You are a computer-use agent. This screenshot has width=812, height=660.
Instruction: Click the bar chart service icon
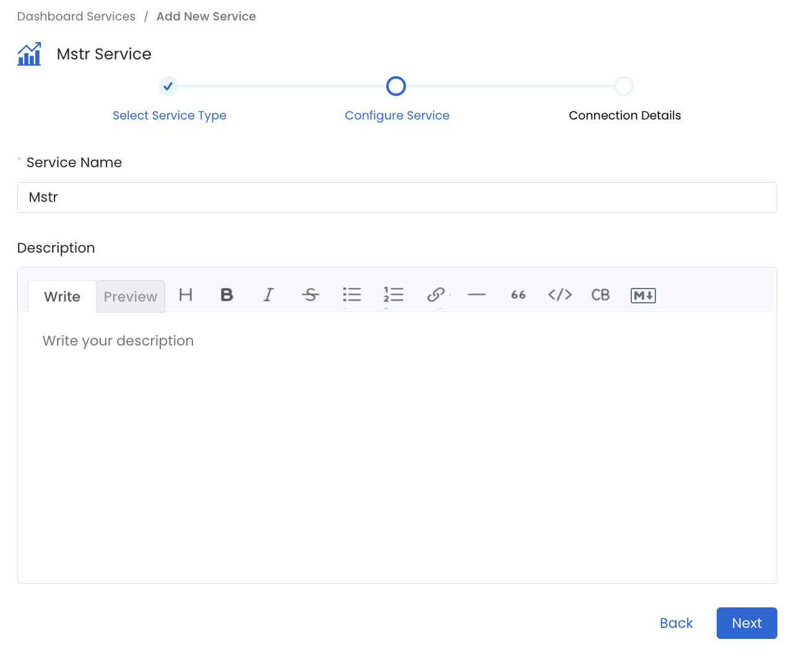(x=29, y=54)
